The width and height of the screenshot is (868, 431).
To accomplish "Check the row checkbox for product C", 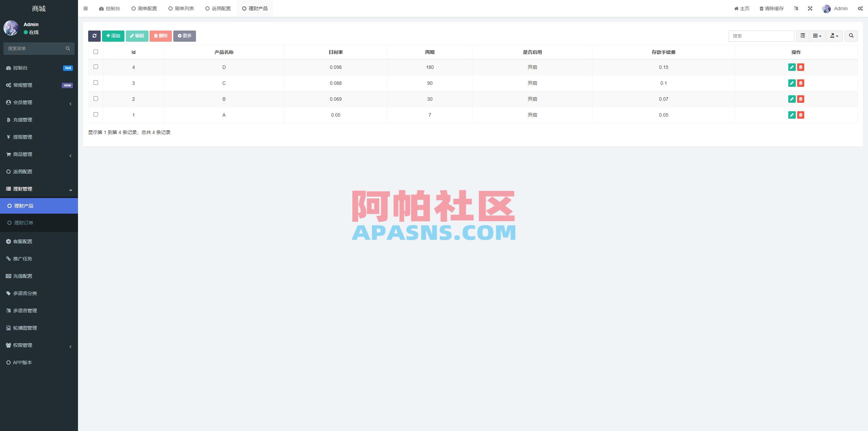I will [96, 82].
